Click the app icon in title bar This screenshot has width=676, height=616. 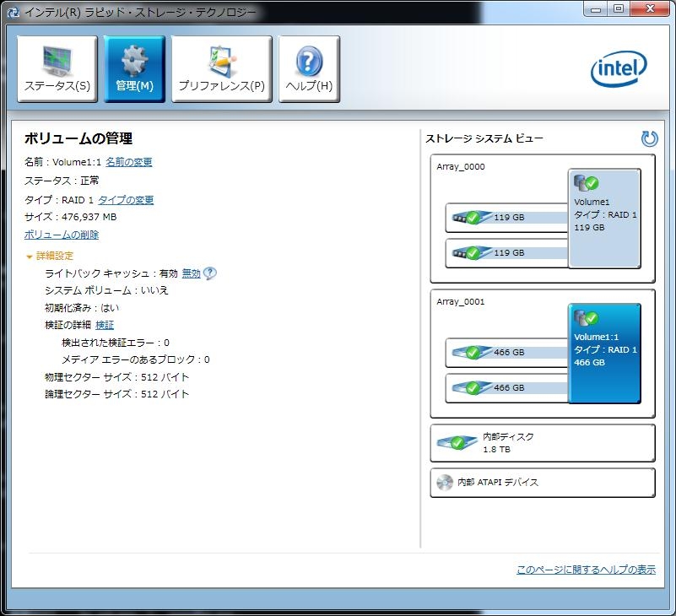point(14,12)
